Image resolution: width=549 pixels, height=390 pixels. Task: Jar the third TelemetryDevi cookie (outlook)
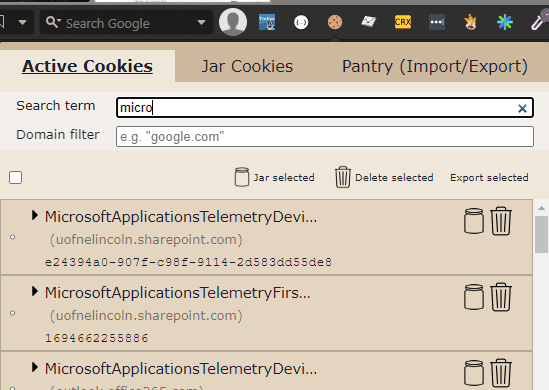pyautogui.click(x=474, y=373)
